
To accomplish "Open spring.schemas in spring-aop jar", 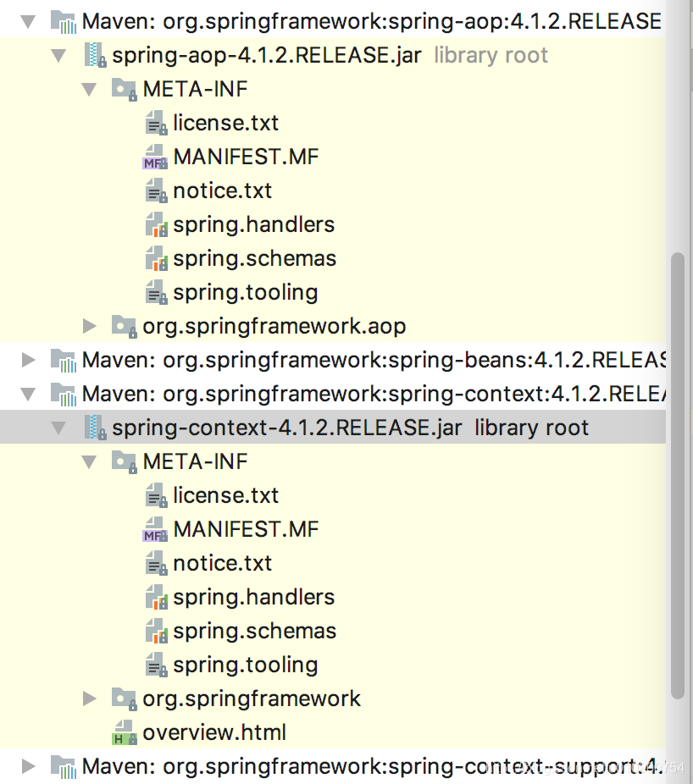I will click(255, 259).
